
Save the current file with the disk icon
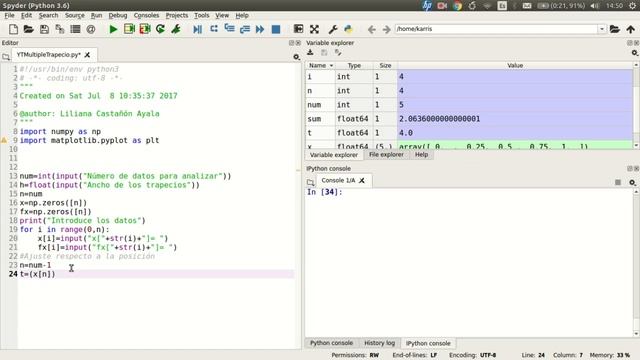(44, 29)
